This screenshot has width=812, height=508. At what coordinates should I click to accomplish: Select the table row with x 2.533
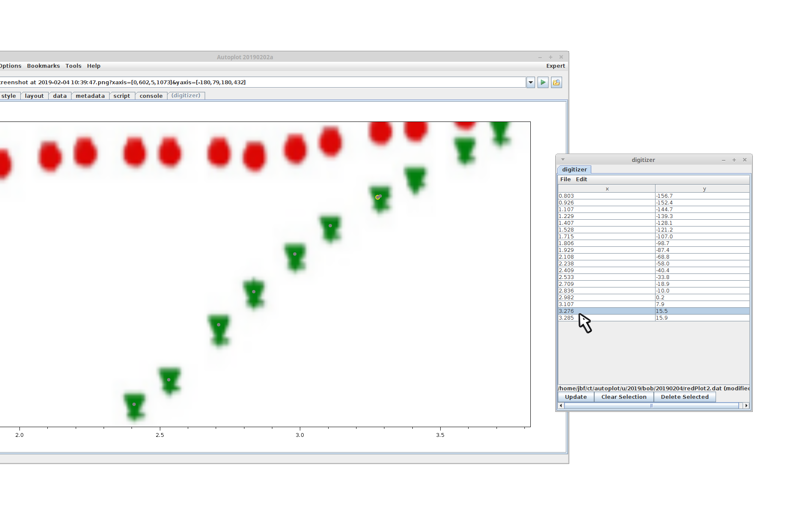654,277
